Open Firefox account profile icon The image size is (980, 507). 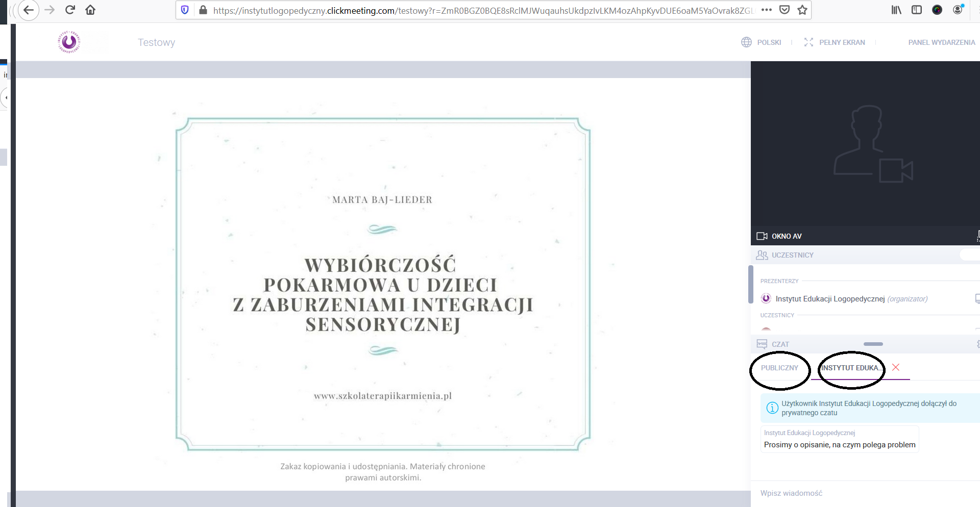point(958,10)
